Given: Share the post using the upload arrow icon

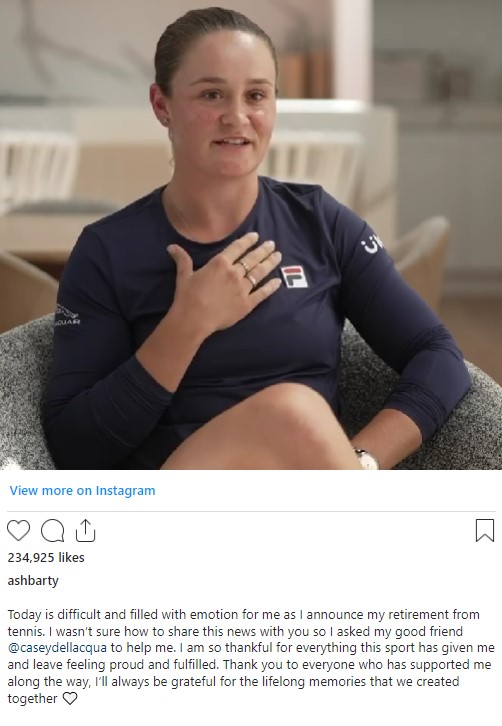Looking at the screenshot, I should click(85, 531).
